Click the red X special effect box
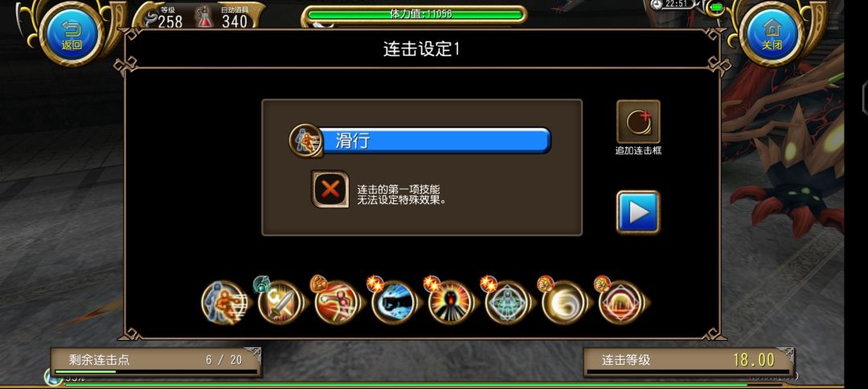 click(x=330, y=189)
